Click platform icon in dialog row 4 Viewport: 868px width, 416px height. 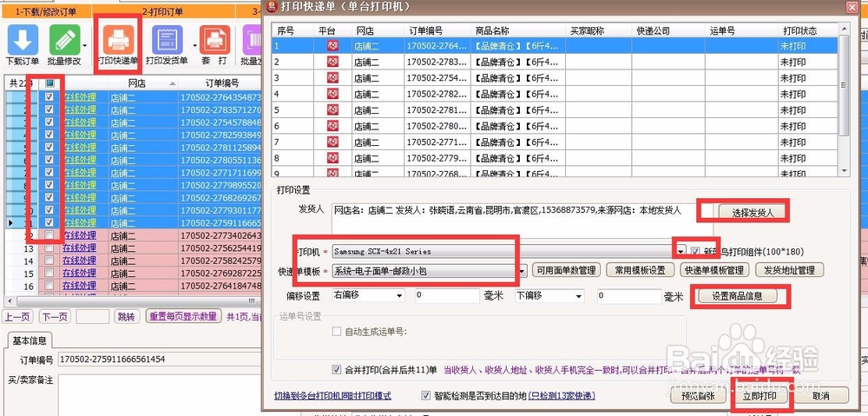[x=332, y=94]
